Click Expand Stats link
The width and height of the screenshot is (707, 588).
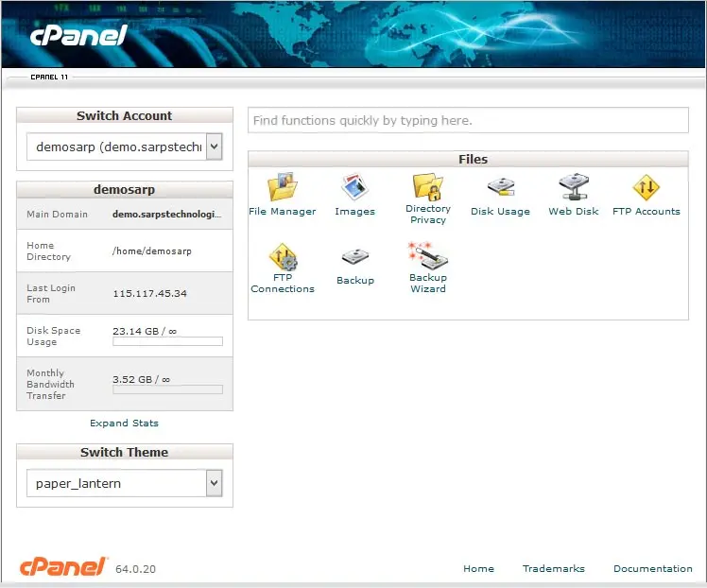click(x=124, y=423)
